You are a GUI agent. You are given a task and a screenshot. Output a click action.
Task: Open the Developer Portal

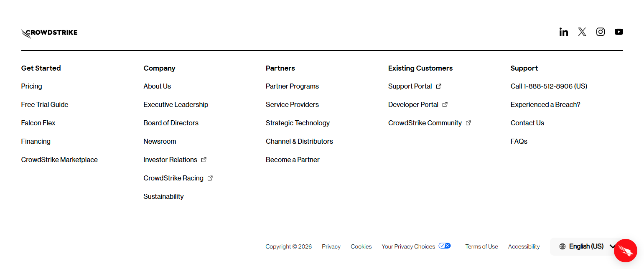point(413,104)
